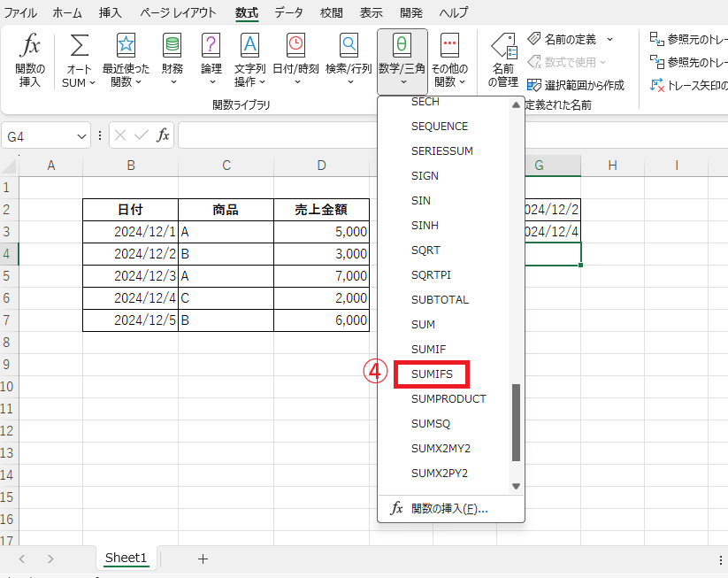728x578 pixels.
Task: Click 参照元のトレース command
Action: tap(688, 40)
